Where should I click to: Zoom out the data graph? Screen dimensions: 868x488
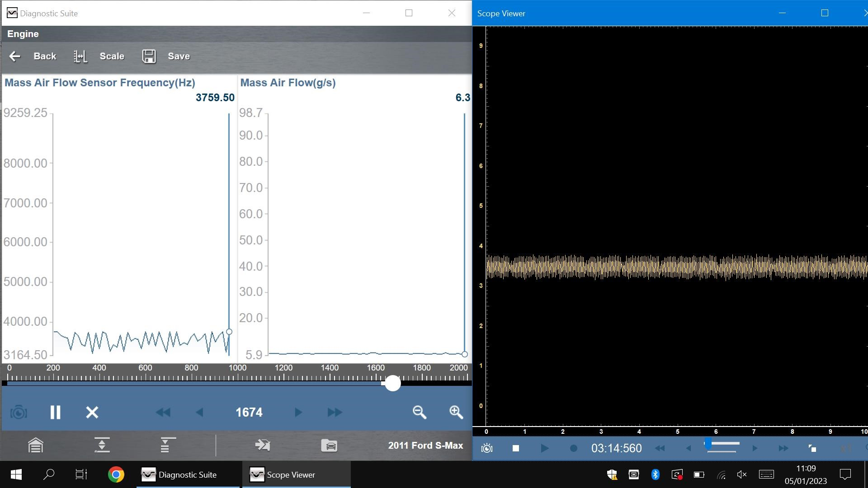click(419, 412)
